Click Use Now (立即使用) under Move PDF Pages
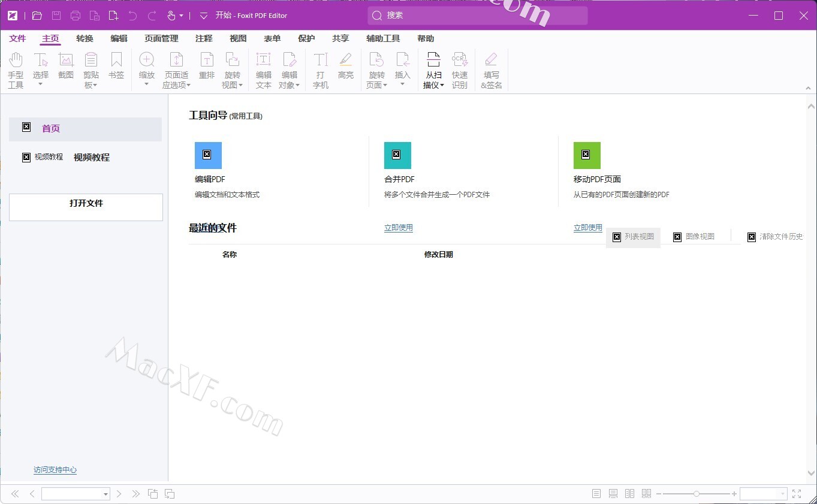Viewport: 817px width, 504px height. point(588,228)
